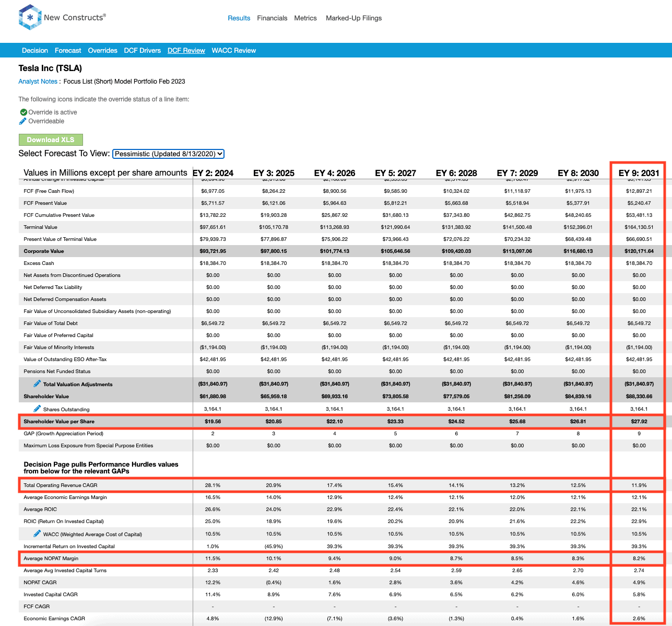The width and height of the screenshot is (672, 626).
Task: Click the Download XLS button
Action: pyautogui.click(x=51, y=140)
